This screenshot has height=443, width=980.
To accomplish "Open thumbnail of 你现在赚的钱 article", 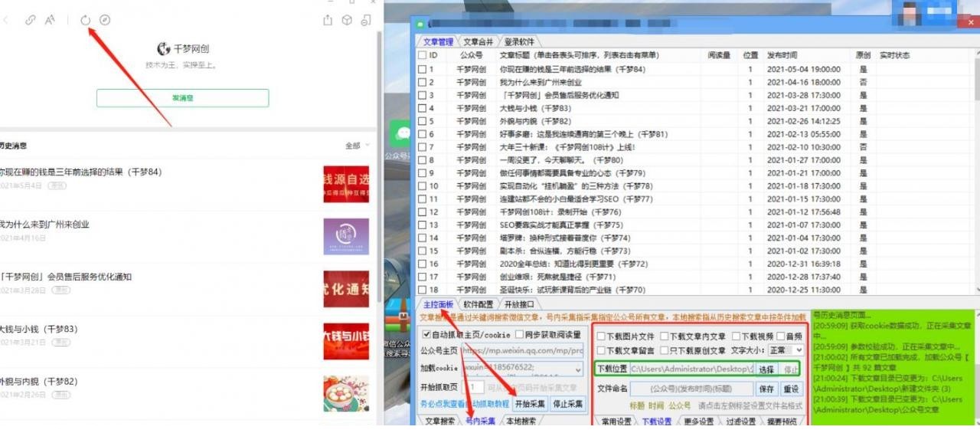I will coord(346,184).
